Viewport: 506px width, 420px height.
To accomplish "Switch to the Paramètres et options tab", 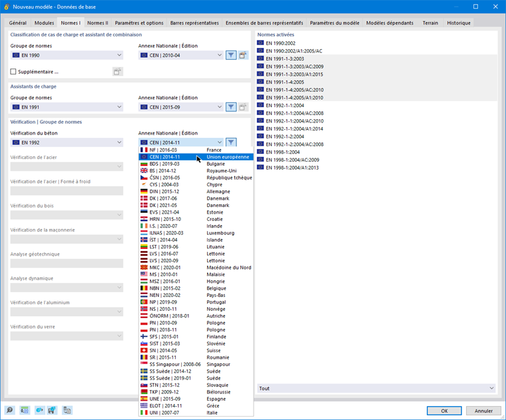I will [x=139, y=23].
